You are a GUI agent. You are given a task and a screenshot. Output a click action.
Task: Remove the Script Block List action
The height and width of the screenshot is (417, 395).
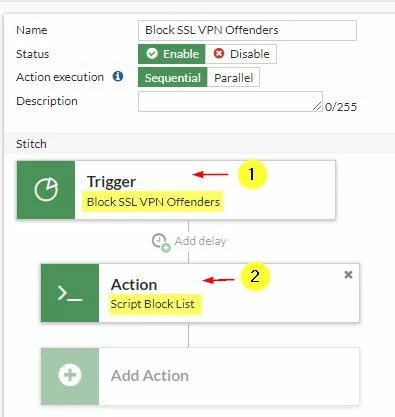pyautogui.click(x=348, y=275)
